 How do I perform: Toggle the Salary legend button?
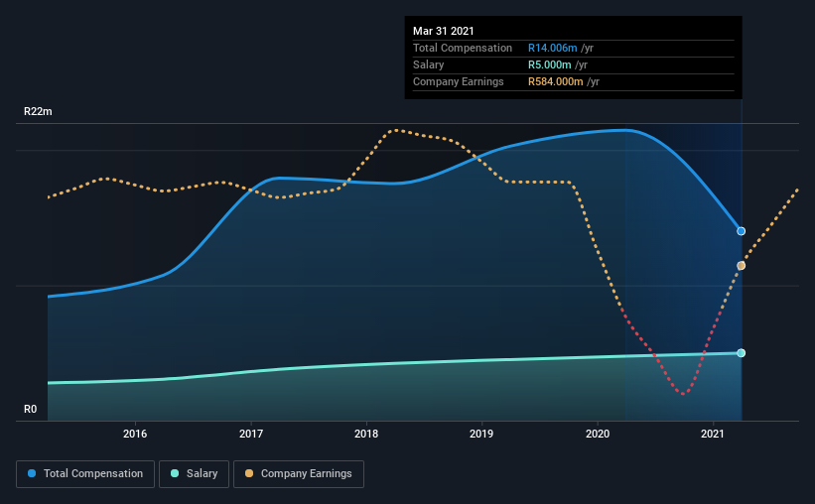click(194, 474)
